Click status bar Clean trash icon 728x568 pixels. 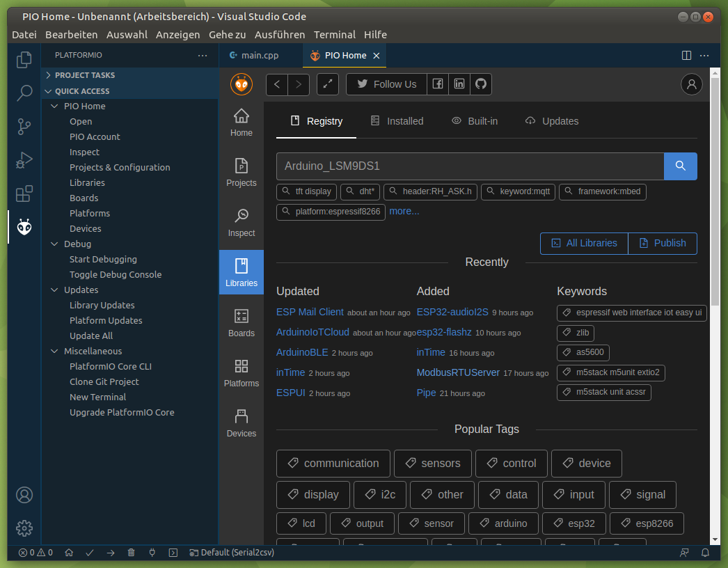pyautogui.click(x=132, y=553)
